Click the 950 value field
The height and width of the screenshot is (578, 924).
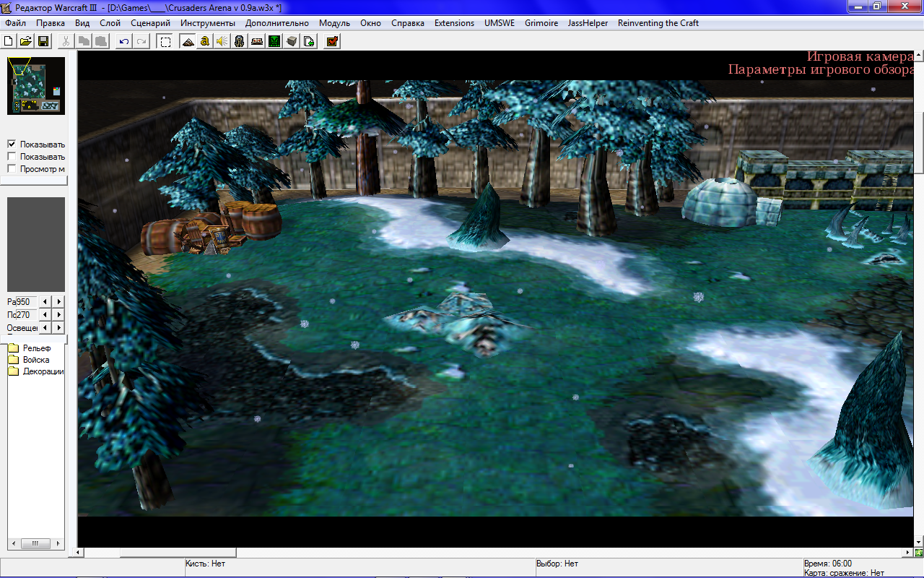[27, 301]
